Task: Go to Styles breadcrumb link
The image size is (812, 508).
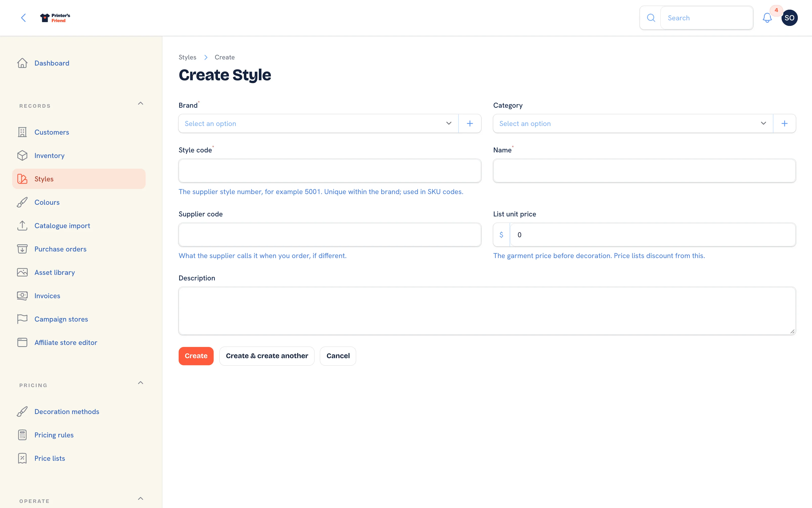Action: coord(187,57)
